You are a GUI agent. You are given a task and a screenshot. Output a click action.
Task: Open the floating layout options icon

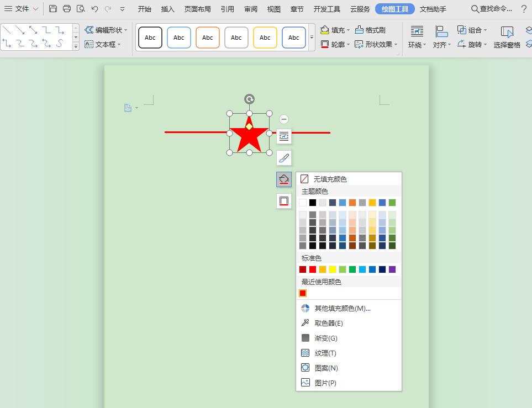click(284, 136)
